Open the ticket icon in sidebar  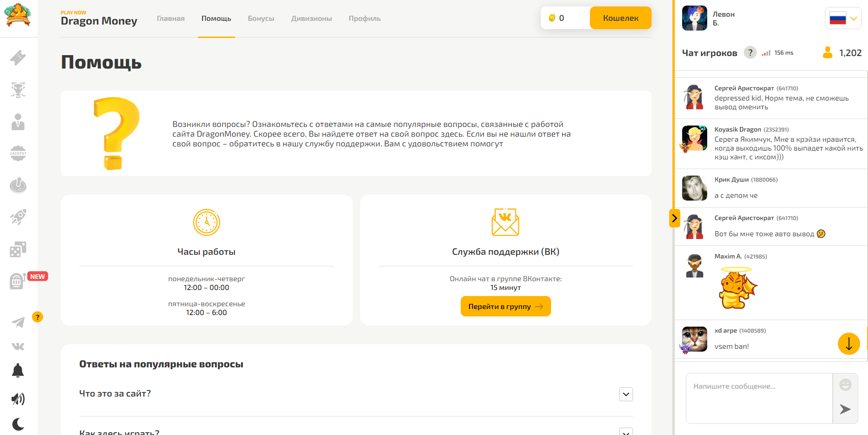click(x=18, y=58)
